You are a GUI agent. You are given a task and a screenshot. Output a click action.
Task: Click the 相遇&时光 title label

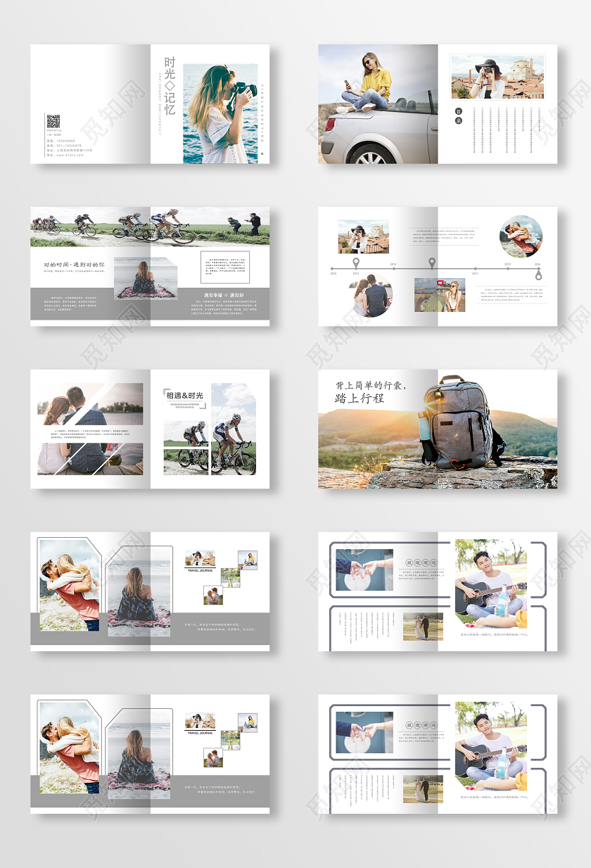(184, 396)
